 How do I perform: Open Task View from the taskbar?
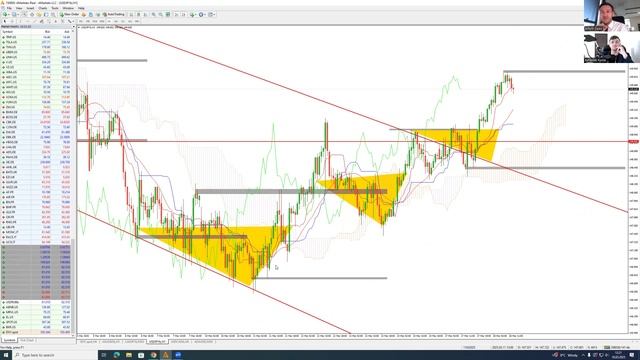pos(104,355)
